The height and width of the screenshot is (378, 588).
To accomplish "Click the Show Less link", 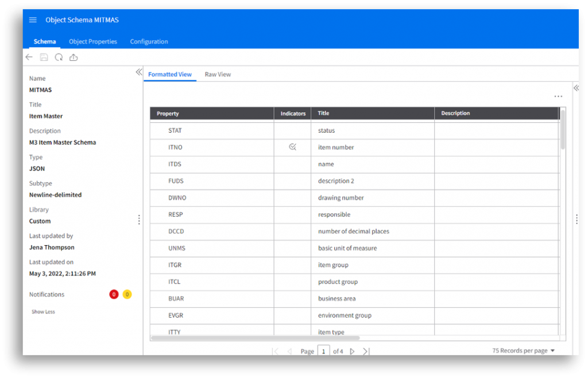I will coord(43,311).
